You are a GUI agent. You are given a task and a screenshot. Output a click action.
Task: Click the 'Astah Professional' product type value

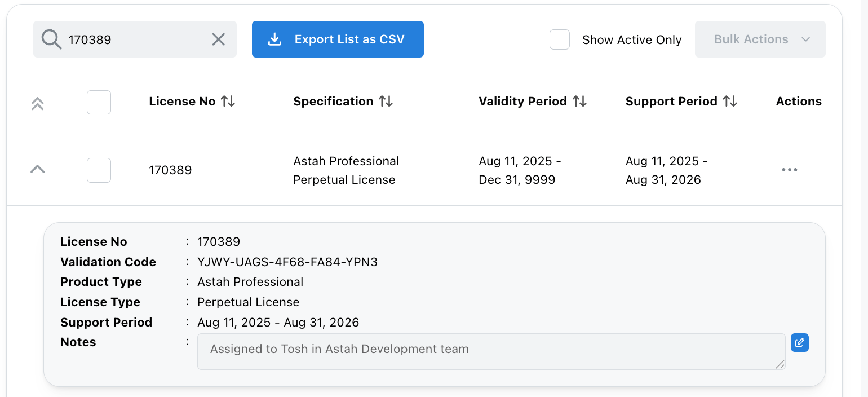(x=250, y=282)
